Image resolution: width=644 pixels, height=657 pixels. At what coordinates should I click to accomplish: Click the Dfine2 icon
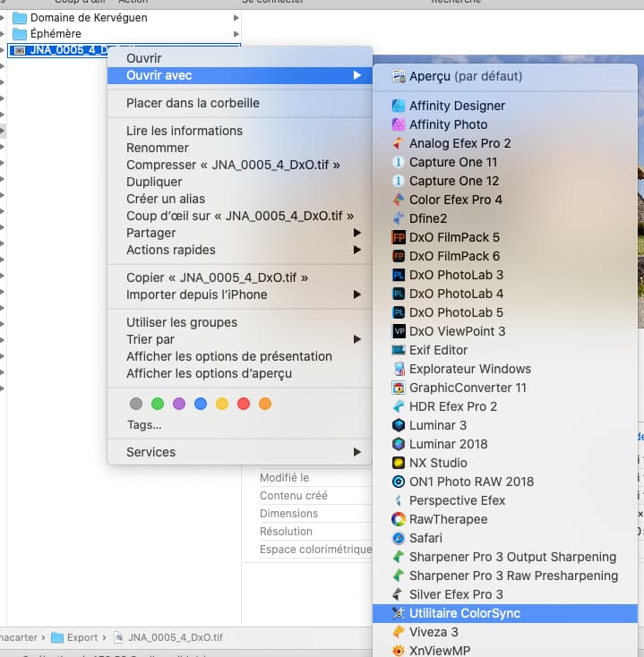point(399,218)
